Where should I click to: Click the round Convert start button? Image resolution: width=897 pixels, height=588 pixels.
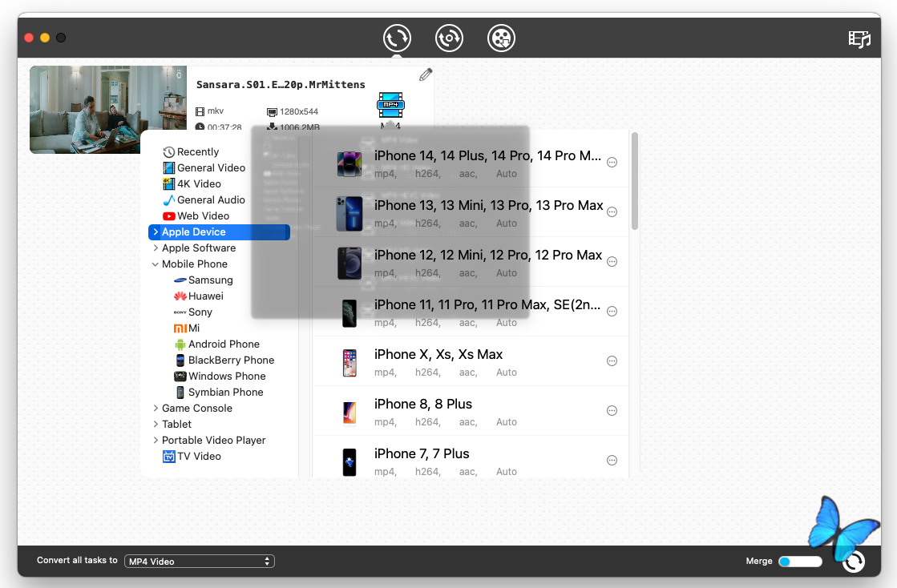click(853, 561)
